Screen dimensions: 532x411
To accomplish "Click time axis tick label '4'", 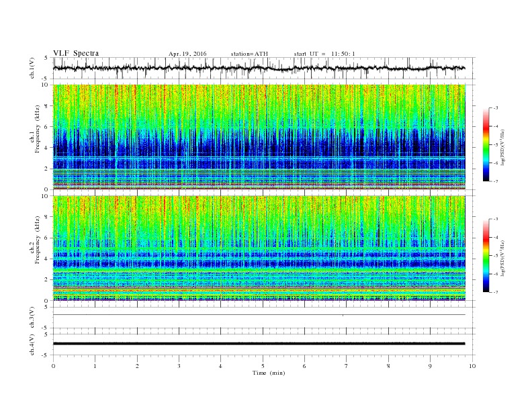I will coord(220,366).
